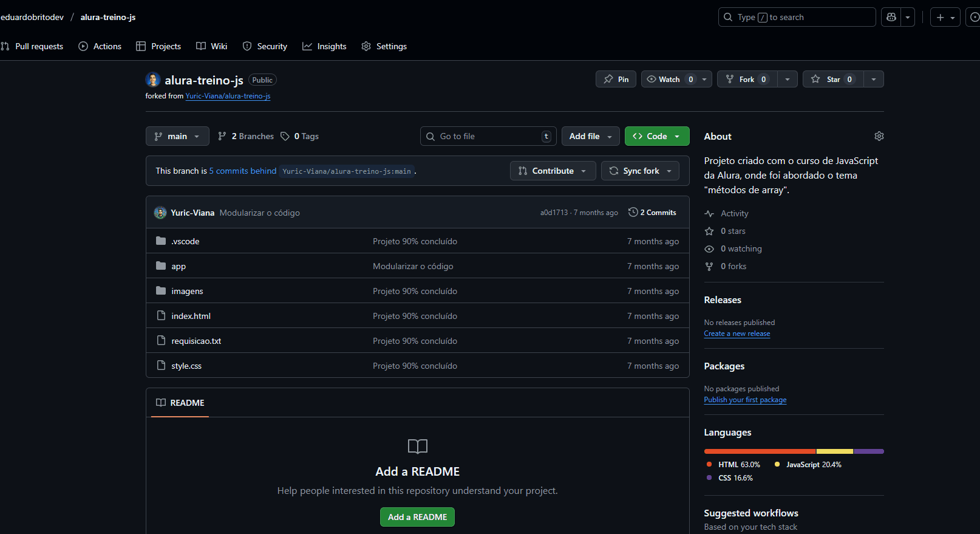Open the commit message on the app row
980x534 pixels.
pyautogui.click(x=413, y=266)
